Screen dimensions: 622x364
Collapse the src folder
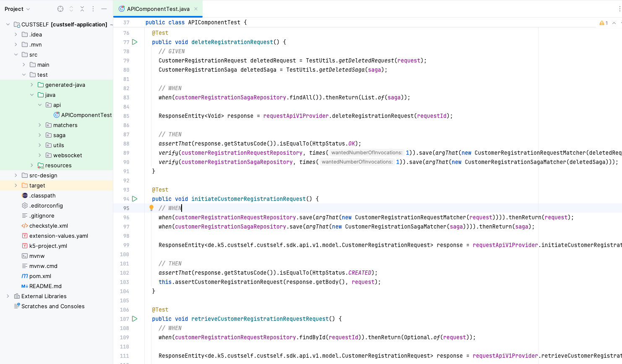coord(16,55)
